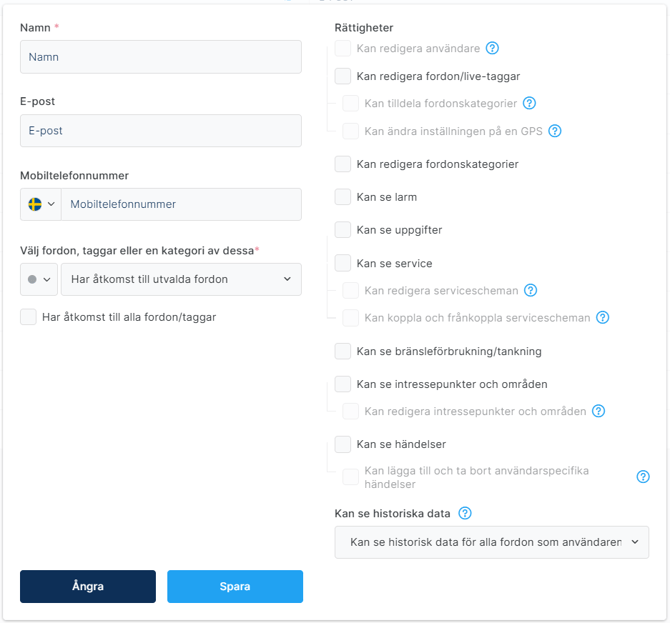
Task: Open the historisk data access dropdown
Action: (x=491, y=542)
